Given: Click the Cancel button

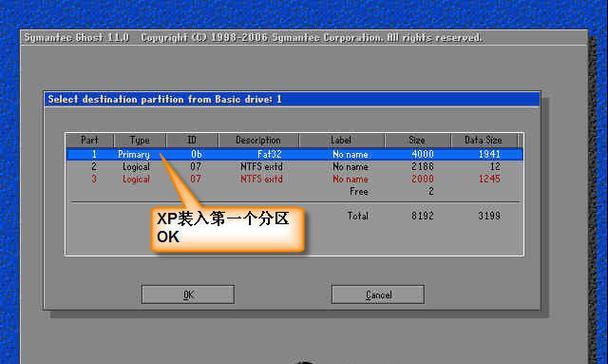Looking at the screenshot, I should (x=378, y=295).
